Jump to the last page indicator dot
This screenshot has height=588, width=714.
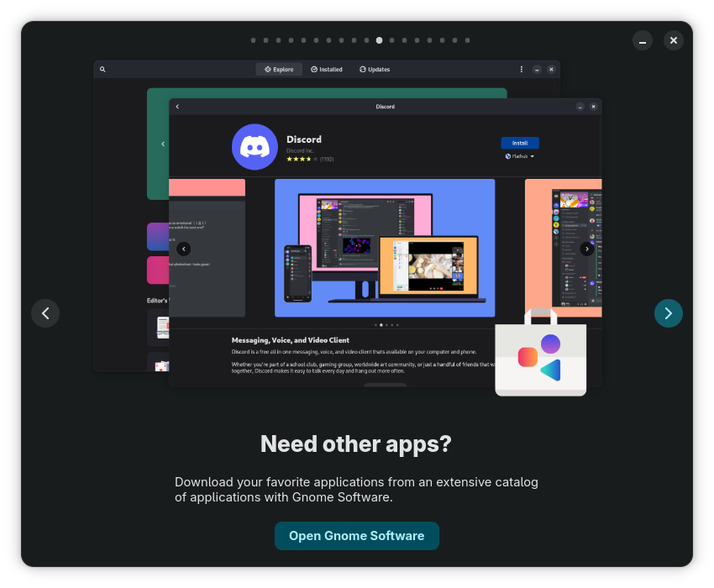(467, 40)
